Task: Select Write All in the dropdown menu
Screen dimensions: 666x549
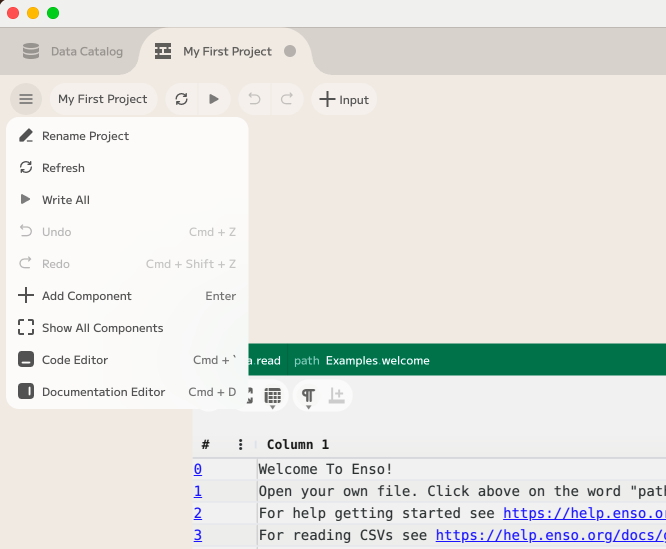Action: (x=127, y=200)
